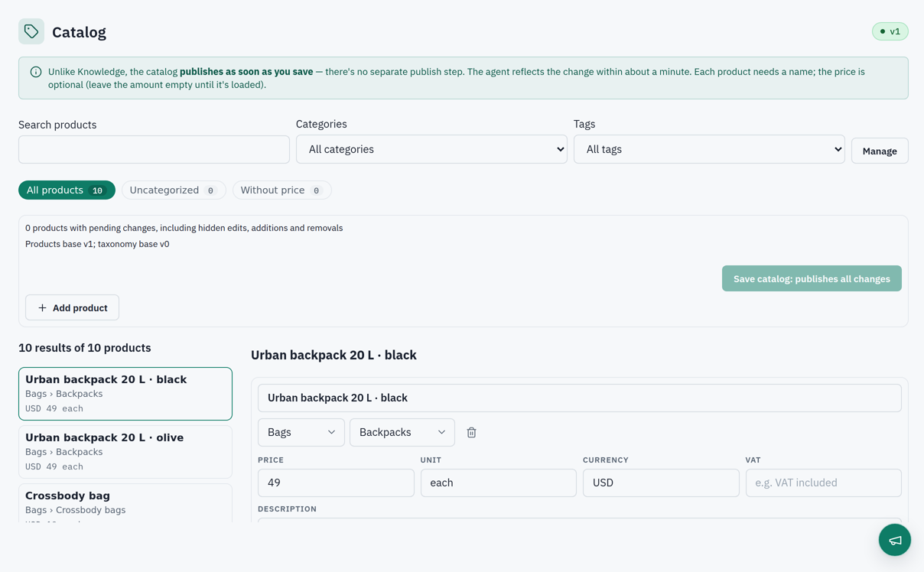This screenshot has height=572, width=924.
Task: Click Save catalog: publishes all changes
Action: click(812, 278)
